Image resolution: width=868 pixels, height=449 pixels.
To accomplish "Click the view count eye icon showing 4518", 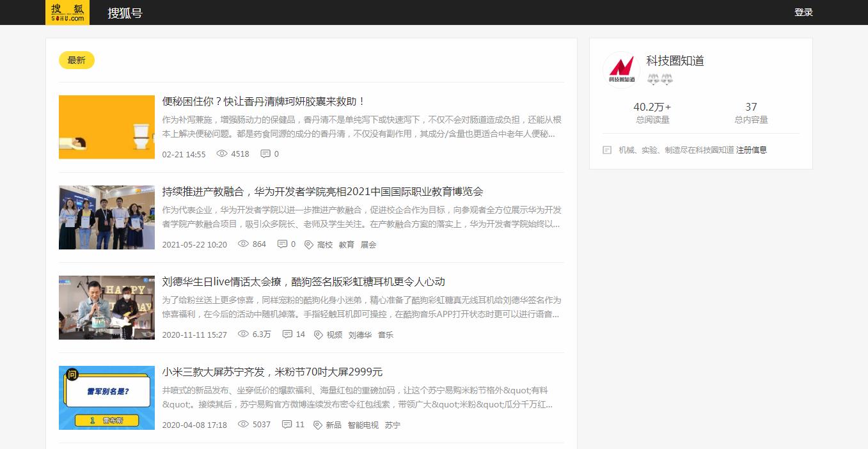I will coord(222,154).
